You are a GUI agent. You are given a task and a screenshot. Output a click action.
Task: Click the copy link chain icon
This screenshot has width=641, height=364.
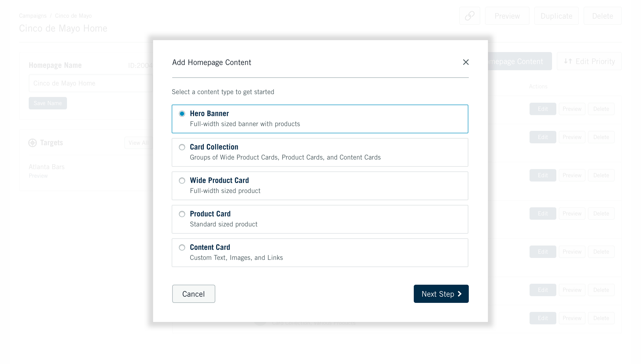click(x=470, y=16)
